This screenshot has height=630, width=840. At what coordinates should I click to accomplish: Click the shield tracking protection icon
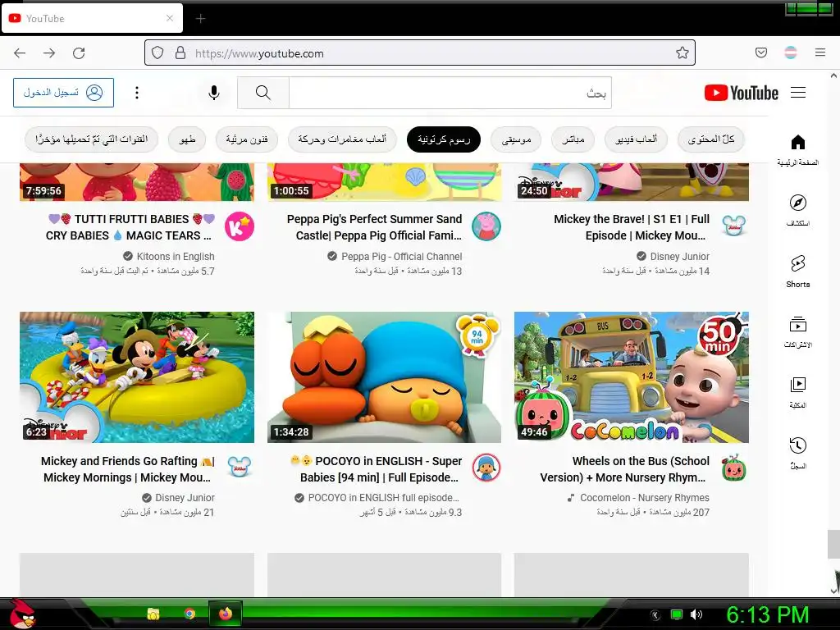(x=157, y=53)
